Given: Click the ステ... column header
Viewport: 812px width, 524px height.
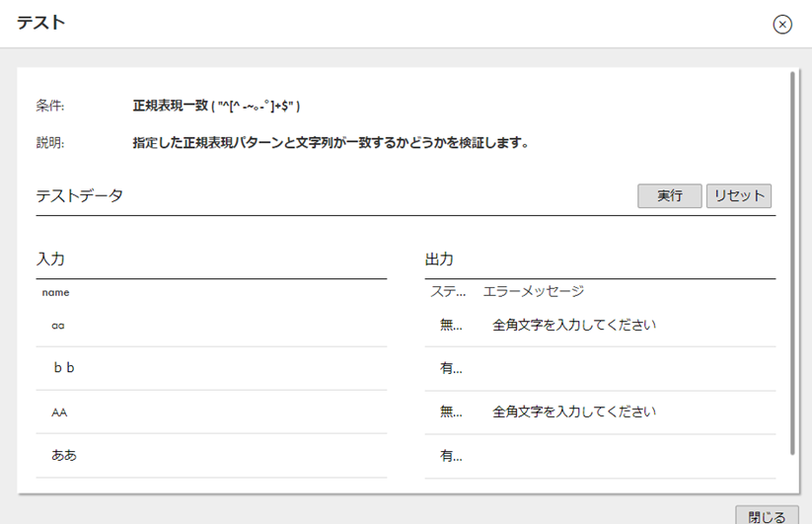Looking at the screenshot, I should click(x=448, y=291).
